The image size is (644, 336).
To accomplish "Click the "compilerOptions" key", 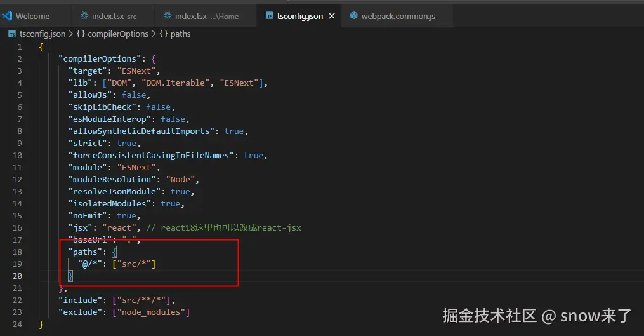I will point(100,59).
